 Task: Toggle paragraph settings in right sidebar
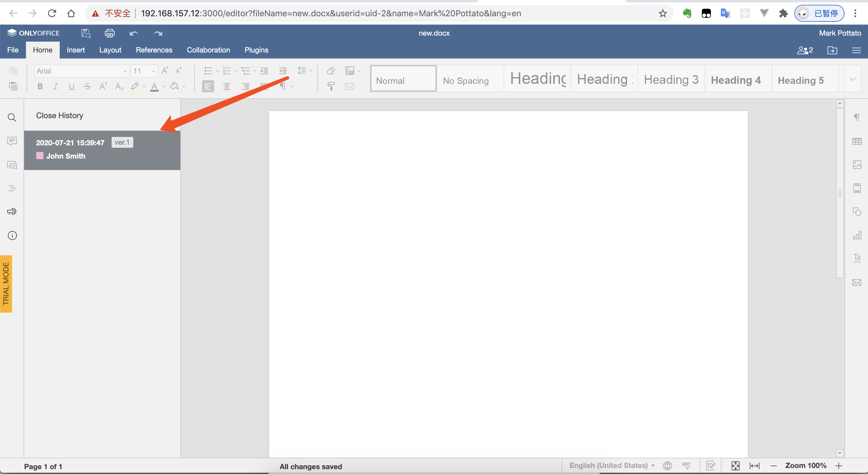857,118
